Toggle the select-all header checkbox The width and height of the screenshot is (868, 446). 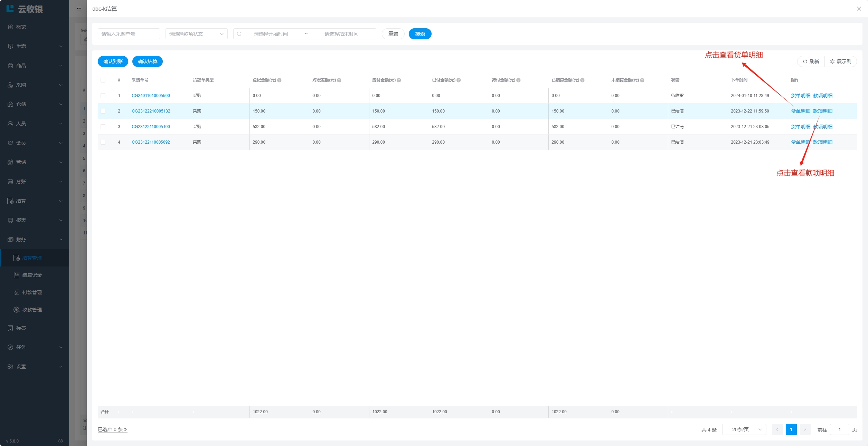[x=103, y=80]
